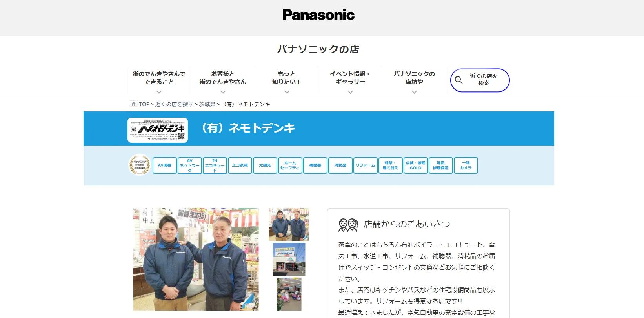Screen dimensions: 644x318
Task: Select the 補聴器 service badge
Action: [x=315, y=165]
